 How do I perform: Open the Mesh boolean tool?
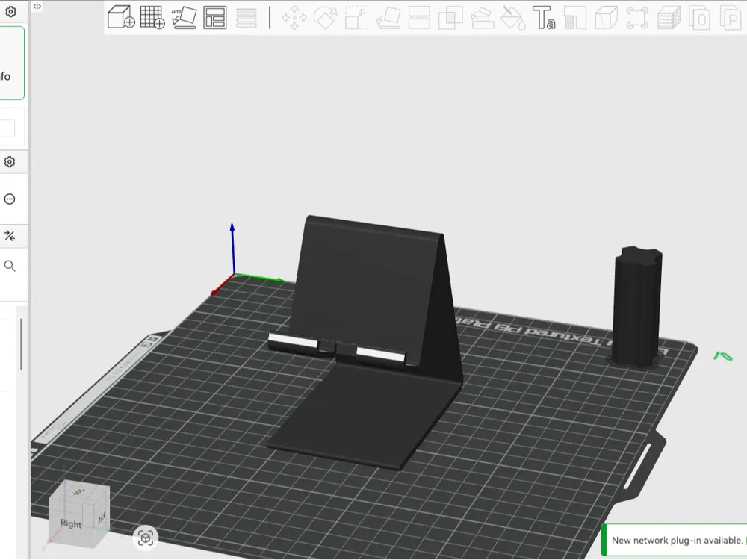(x=450, y=18)
